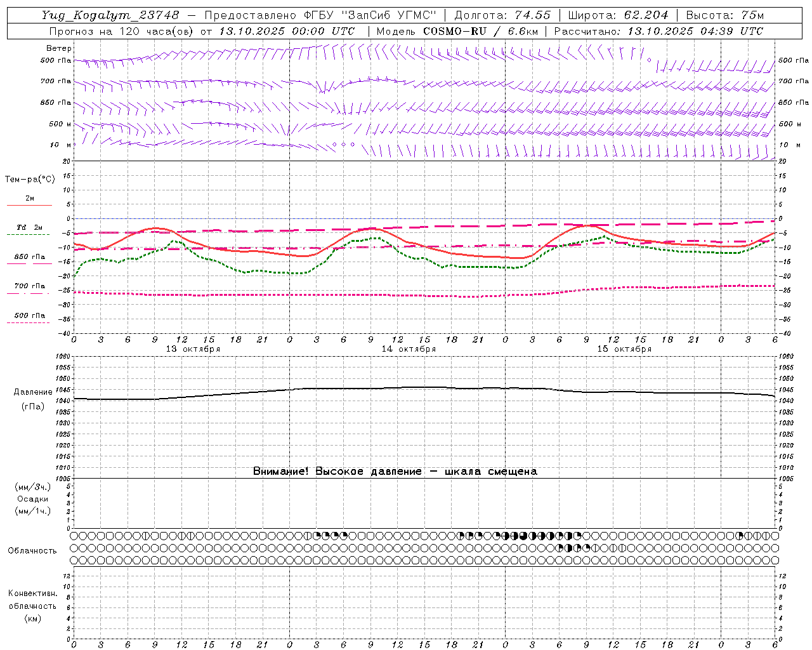
Task: Click the computed time Рассчитано: 13.10.2025 04:39 UTC
Action: (x=658, y=31)
